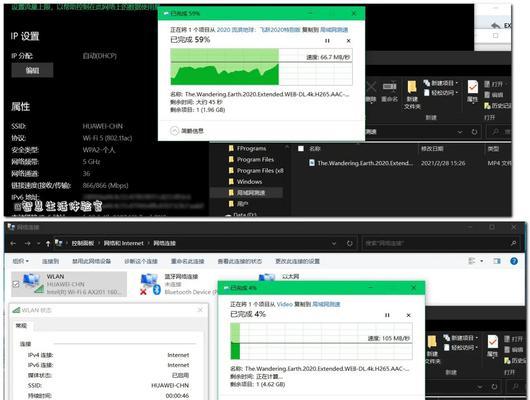Refresh the 网络连接 address bar
The height and width of the screenshot is (400, 530).
[x=350, y=243]
